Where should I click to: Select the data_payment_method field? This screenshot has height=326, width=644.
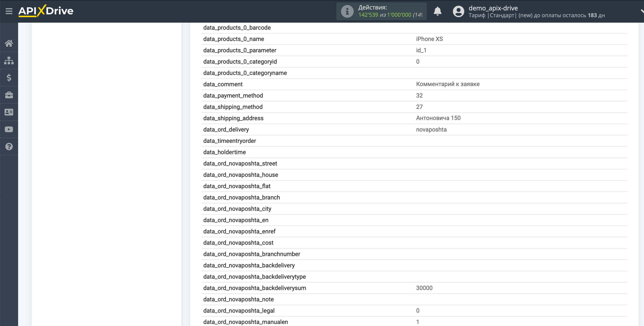(x=233, y=96)
